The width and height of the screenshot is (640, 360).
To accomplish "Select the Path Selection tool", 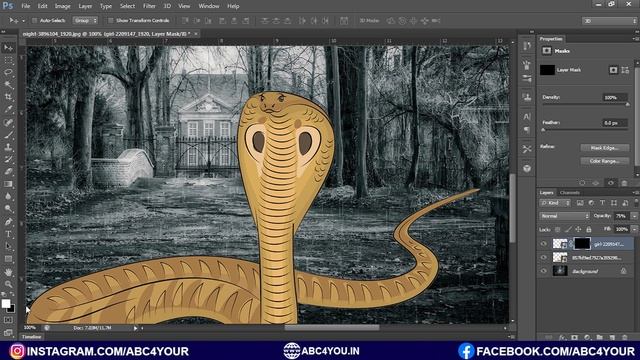I will point(8,247).
